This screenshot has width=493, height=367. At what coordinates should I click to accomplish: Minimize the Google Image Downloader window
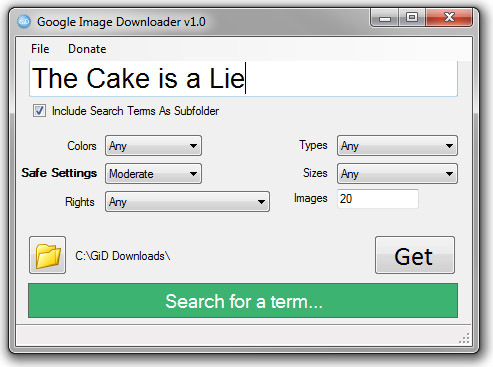(384, 18)
